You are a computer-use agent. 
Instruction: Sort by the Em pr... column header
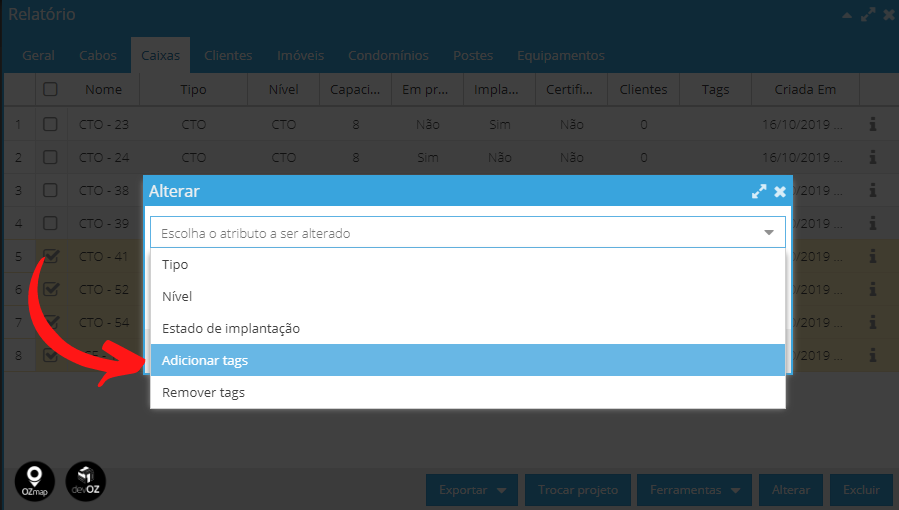coord(427,89)
